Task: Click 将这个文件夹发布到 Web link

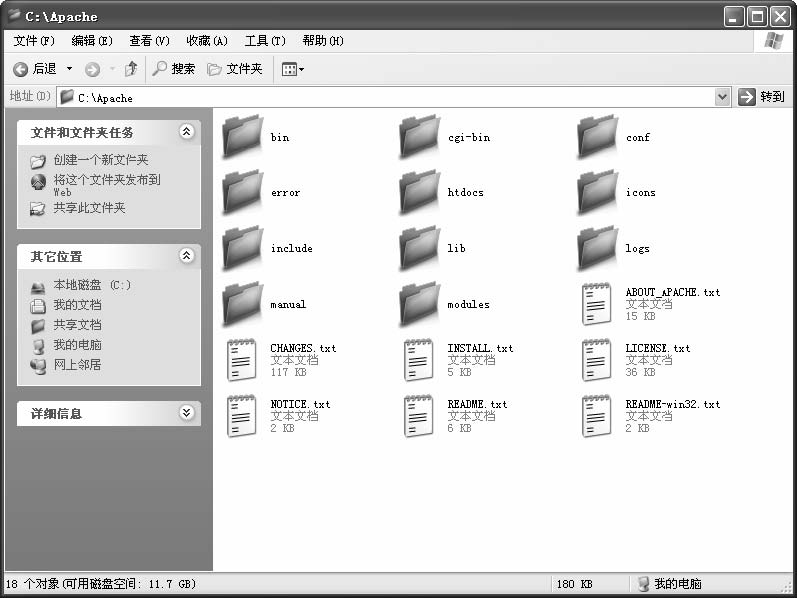Action: (107, 185)
